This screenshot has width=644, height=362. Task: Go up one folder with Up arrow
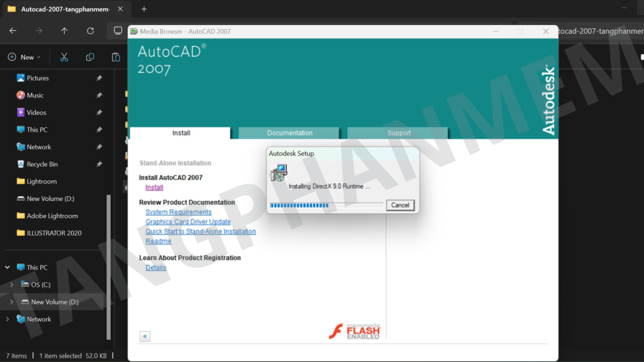point(64,31)
